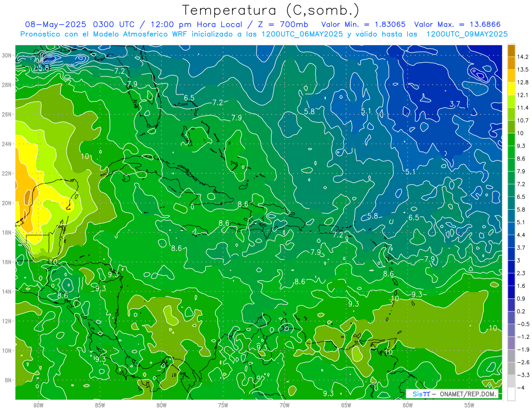Image resolution: width=532 pixels, height=411 pixels.
Task: Pick the dark blue colorbar band between 1.6 and 2.3
Action: click(x=511, y=279)
